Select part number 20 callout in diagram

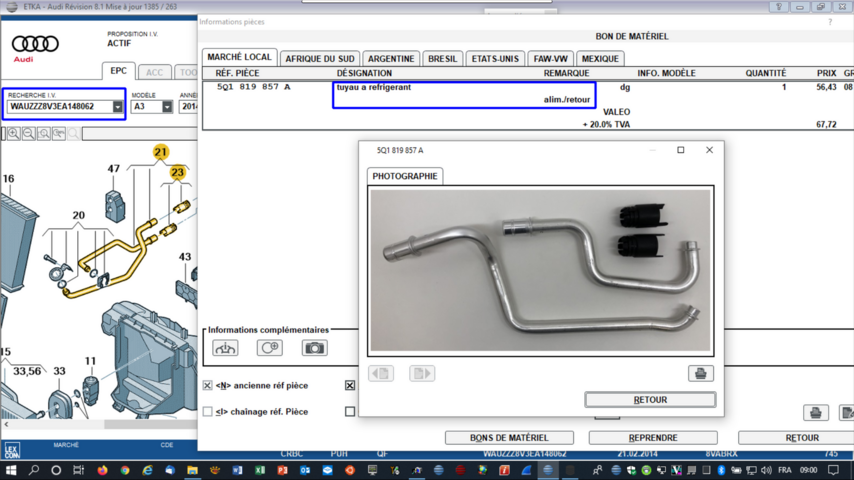(x=78, y=215)
